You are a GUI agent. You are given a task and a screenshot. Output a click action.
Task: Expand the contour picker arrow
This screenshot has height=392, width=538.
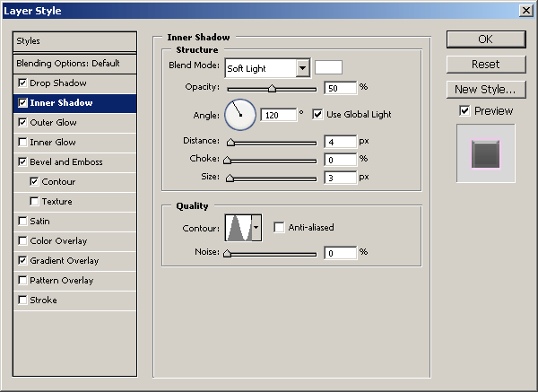click(256, 228)
